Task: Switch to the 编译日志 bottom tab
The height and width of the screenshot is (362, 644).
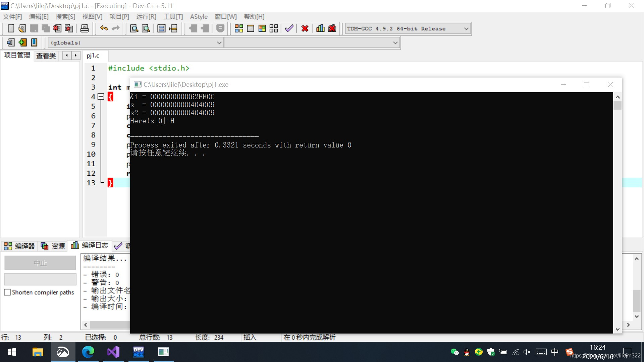Action: 90,245
